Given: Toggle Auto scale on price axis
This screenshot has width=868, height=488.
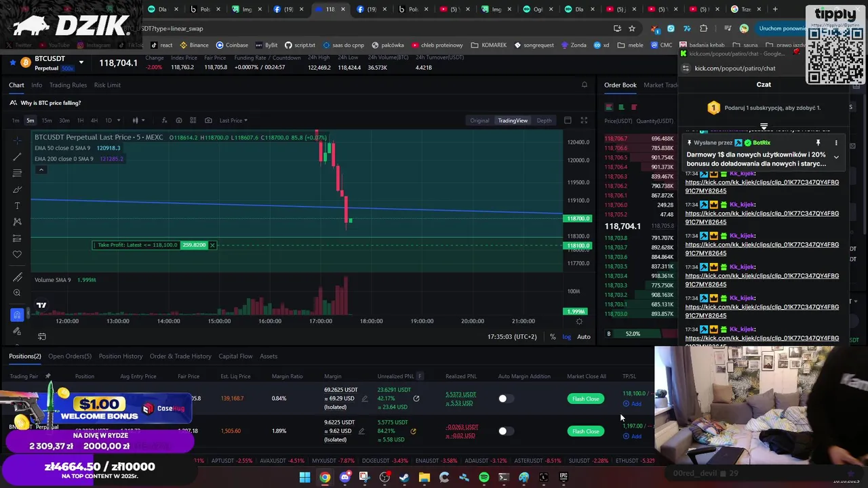Looking at the screenshot, I should [583, 337].
